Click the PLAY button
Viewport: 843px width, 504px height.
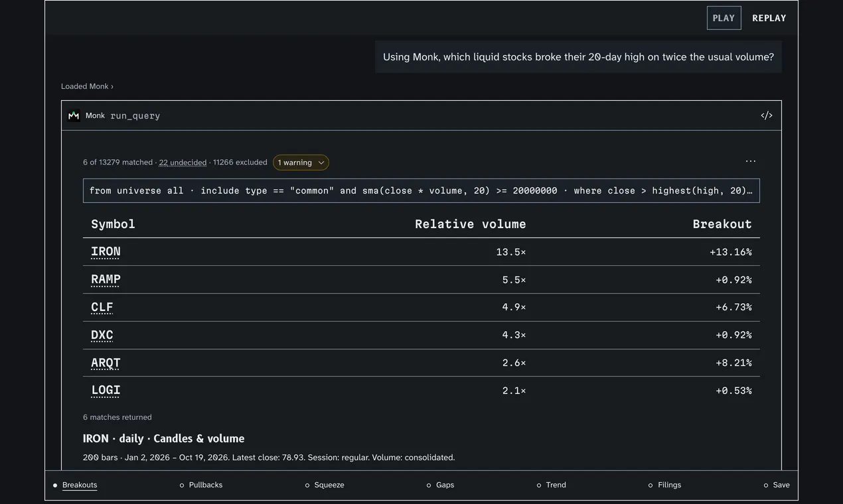(x=724, y=18)
